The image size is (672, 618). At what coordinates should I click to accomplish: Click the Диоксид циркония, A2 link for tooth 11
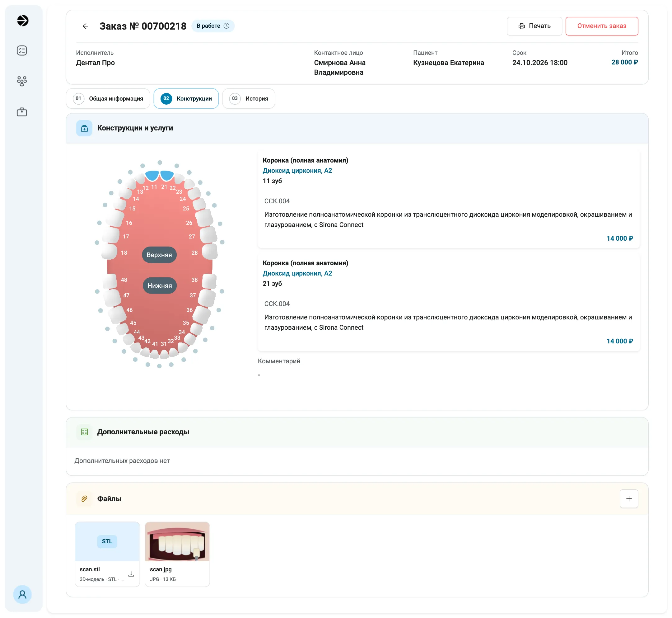297,171
